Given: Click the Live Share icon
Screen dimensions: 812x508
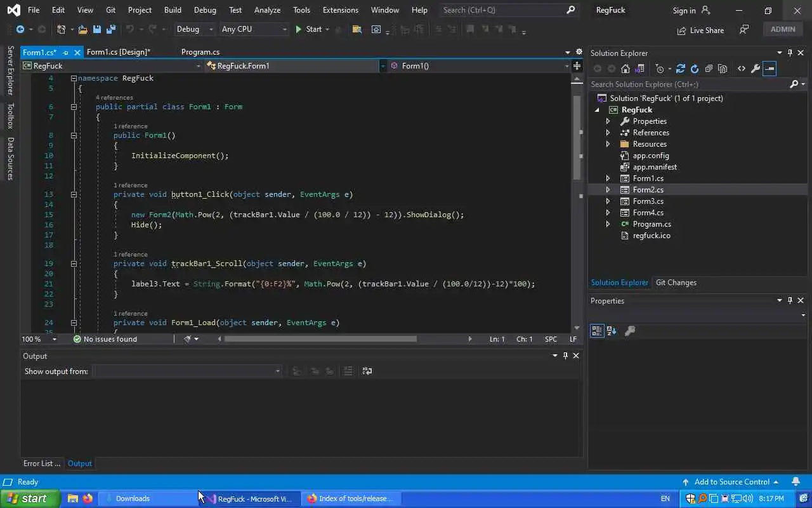Looking at the screenshot, I should click(681, 30).
